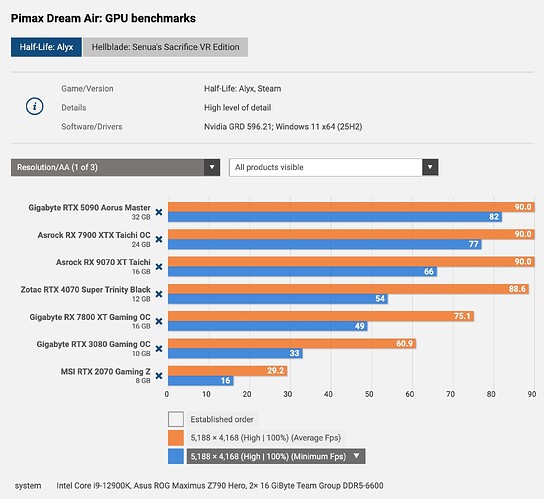Screen dimensions: 544x499
Task: Click the Gigabyte RTX 3080 Gaming OC label
Action: (x=93, y=344)
